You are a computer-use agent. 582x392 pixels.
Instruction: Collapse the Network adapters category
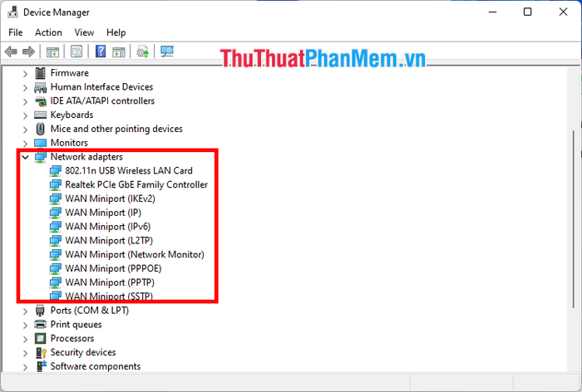pyautogui.click(x=25, y=157)
